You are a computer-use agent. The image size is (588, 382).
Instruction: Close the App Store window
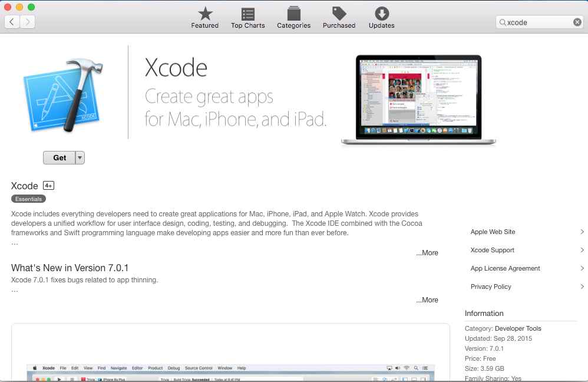point(8,6)
